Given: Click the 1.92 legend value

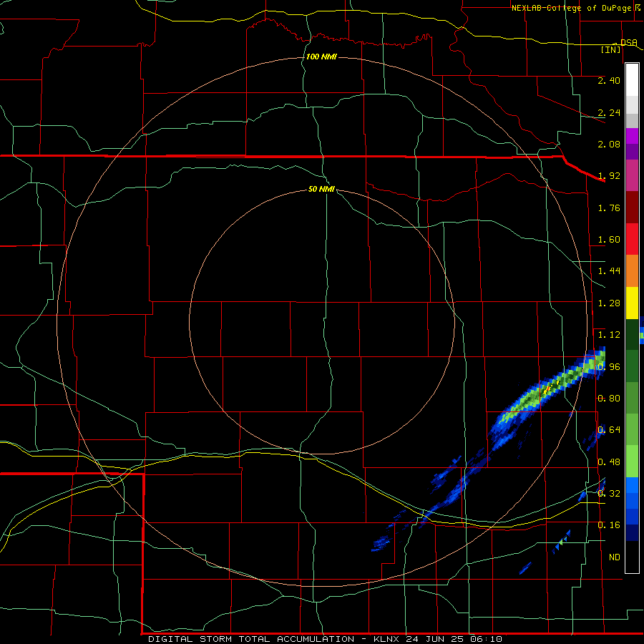Looking at the screenshot, I should coord(609,176).
